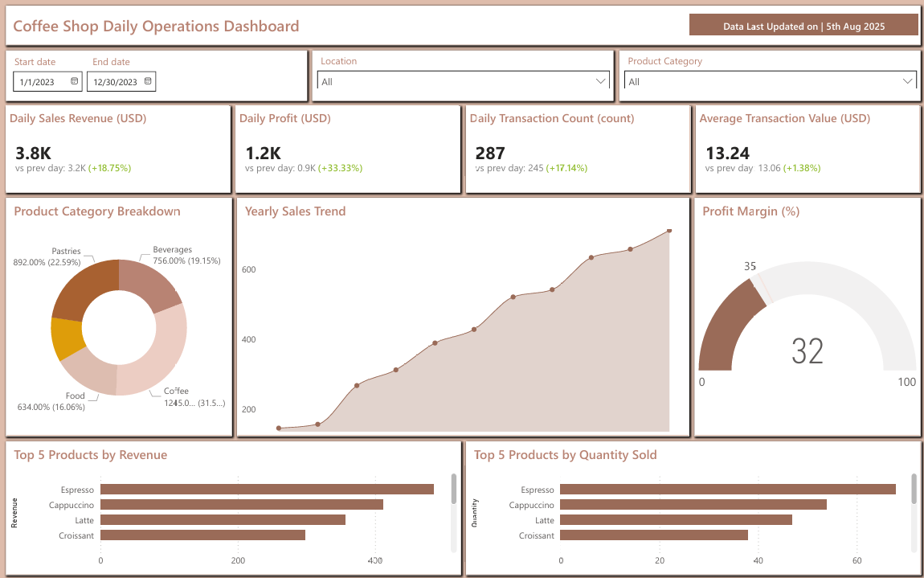Click the Latte bar in Revenue chart
Image resolution: width=924 pixels, height=578 pixels.
tap(223, 520)
